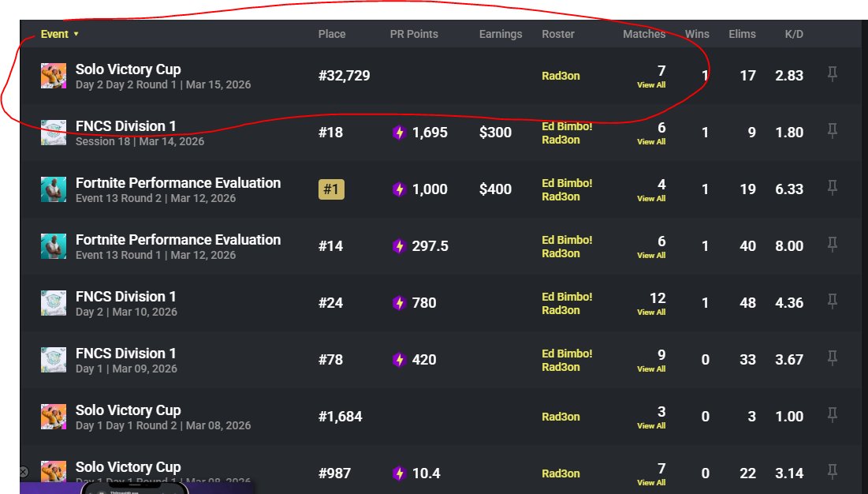Open FNCS Division 1 Day 2 title

click(x=125, y=296)
